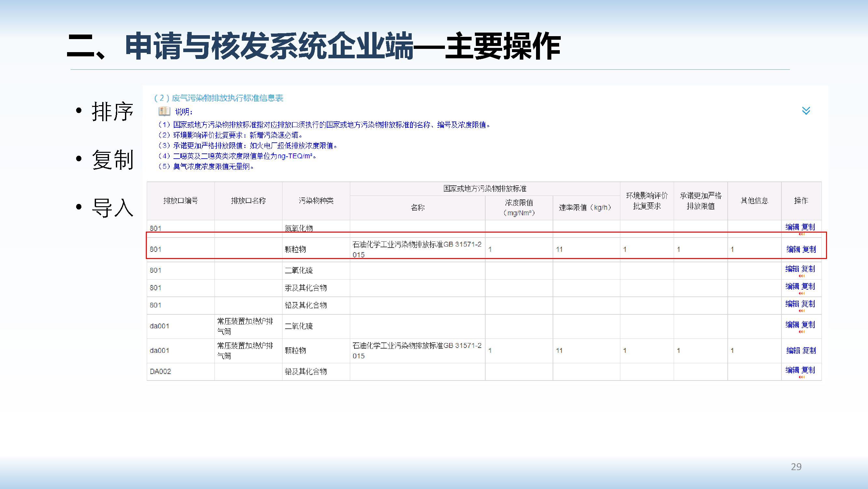868x489 pixels.
Task: Edit the DA002 铅及其化合物 row
Action: tap(792, 370)
